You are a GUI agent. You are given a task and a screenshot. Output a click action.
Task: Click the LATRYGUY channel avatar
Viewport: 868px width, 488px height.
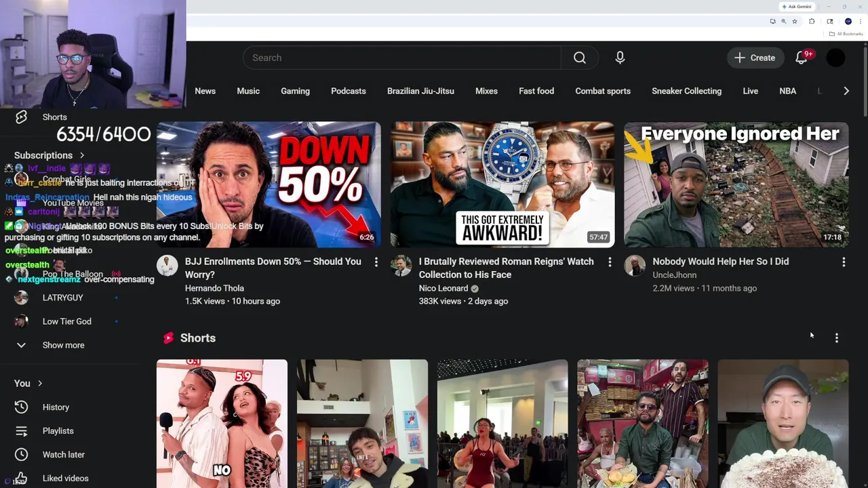(21, 298)
